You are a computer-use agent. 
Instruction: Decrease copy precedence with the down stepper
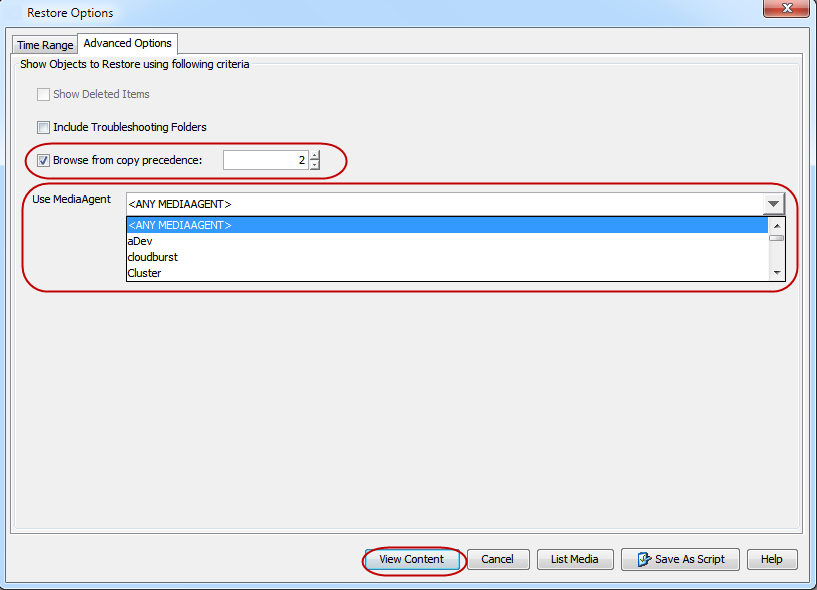pos(315,164)
